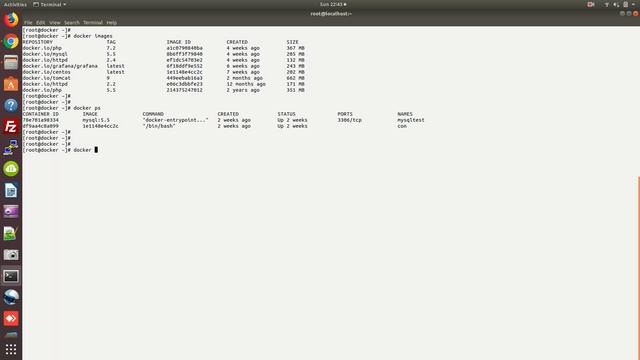Click the COMMAND column header
The image size is (640, 360).
(153, 114)
